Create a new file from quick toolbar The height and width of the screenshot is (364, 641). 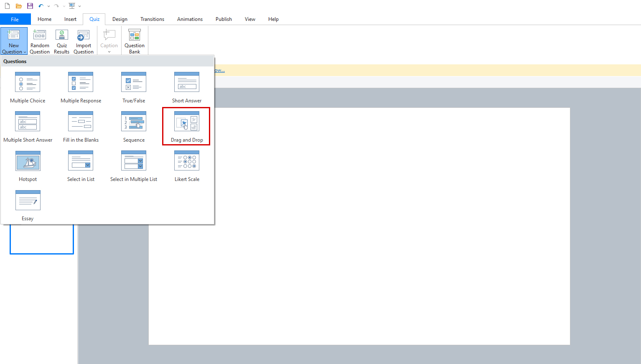[7, 6]
